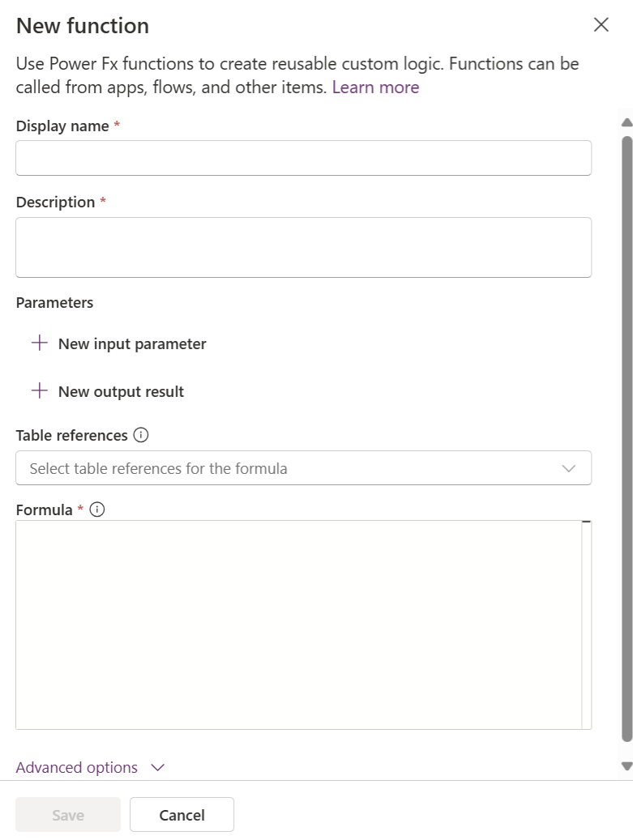The width and height of the screenshot is (633, 840).
Task: Click into the Display name field
Action: point(303,158)
